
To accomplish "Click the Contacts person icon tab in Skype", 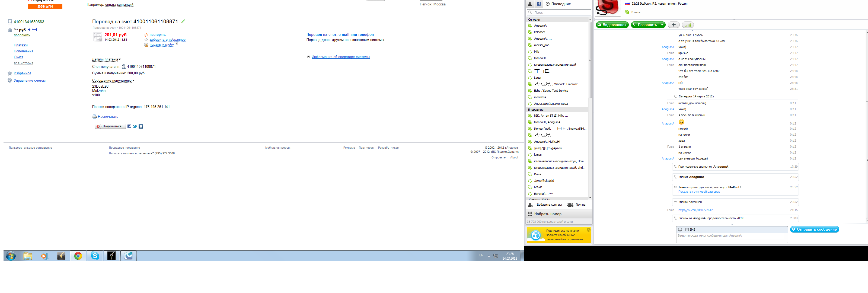I will pos(530,4).
